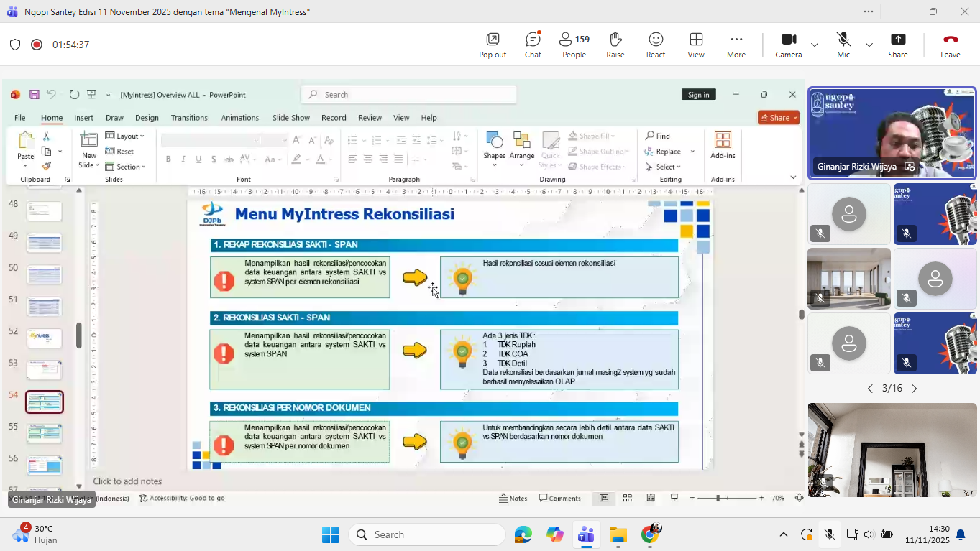Open Google Chrome from the taskbar
Screen dimensions: 980x551
click(650, 534)
